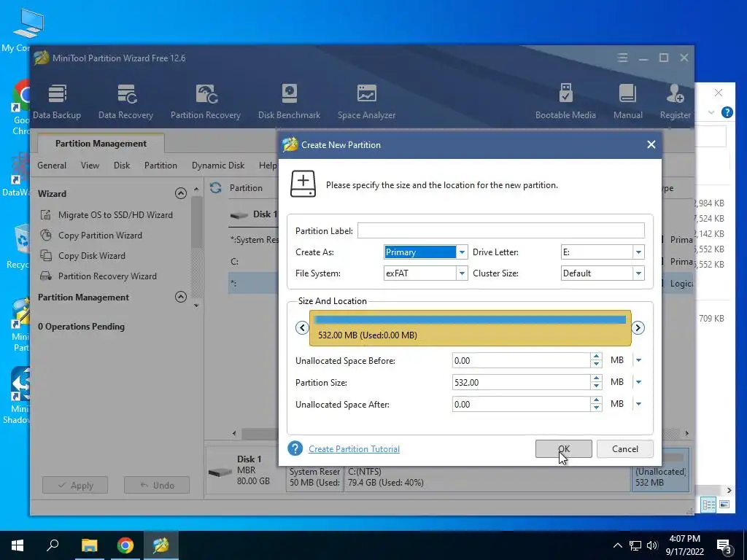Change unit for Unallocated Space Before

pyautogui.click(x=638, y=360)
